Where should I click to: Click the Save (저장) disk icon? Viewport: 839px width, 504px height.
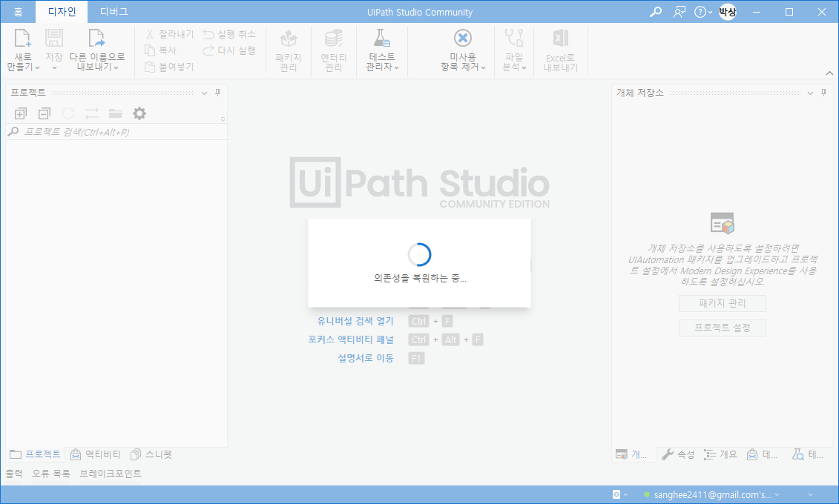(x=53, y=39)
